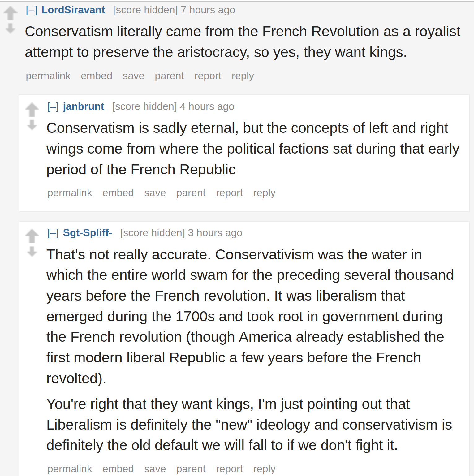Upvote LordSiravant's comment
Screen dimensions: 474x476
(x=11, y=13)
